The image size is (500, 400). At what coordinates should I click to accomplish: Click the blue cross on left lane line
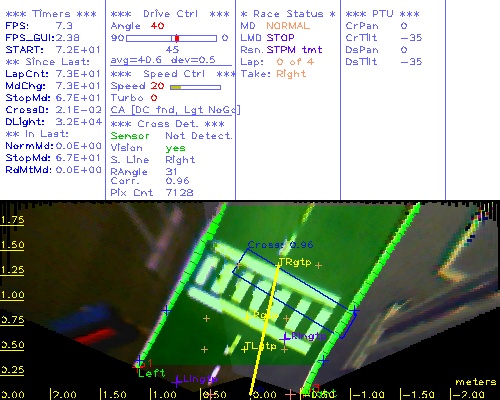tap(166, 311)
